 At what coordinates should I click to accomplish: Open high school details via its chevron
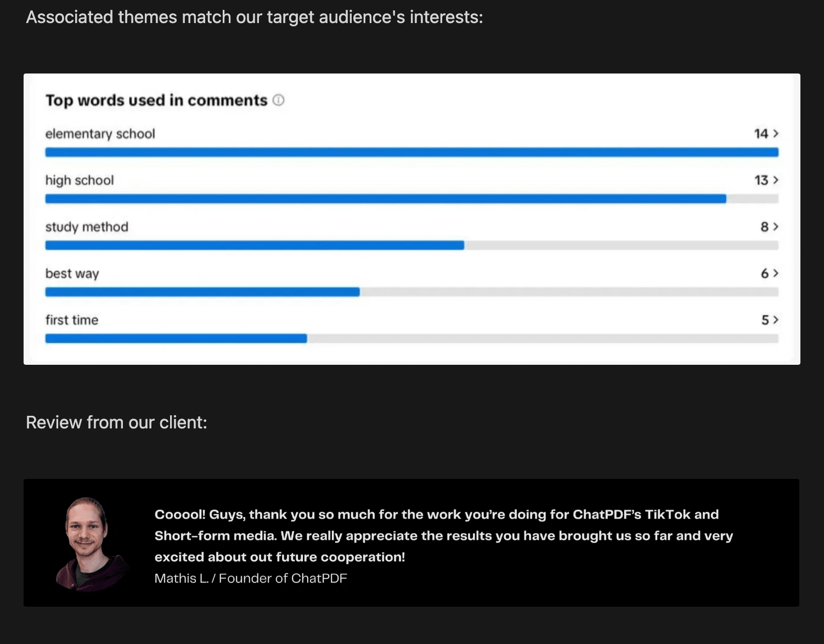click(x=776, y=180)
